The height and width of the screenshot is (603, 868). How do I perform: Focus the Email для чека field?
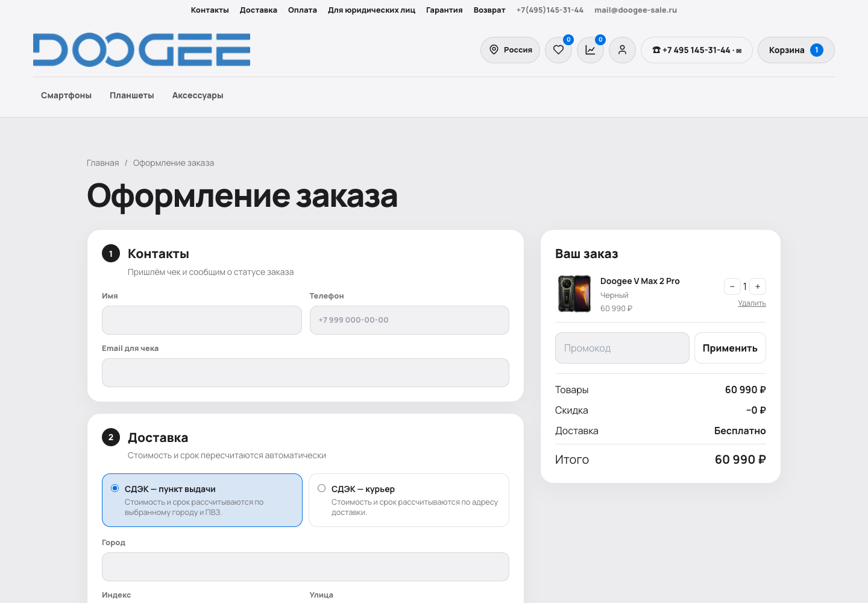[306, 373]
